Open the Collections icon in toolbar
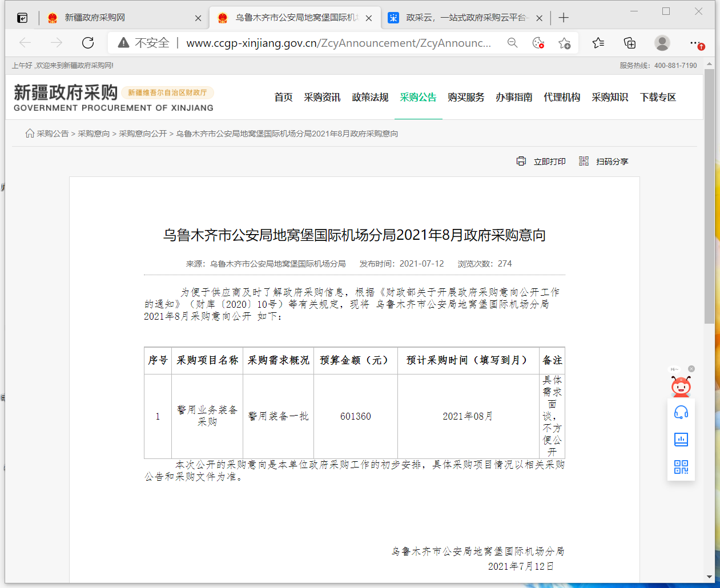 (x=629, y=43)
